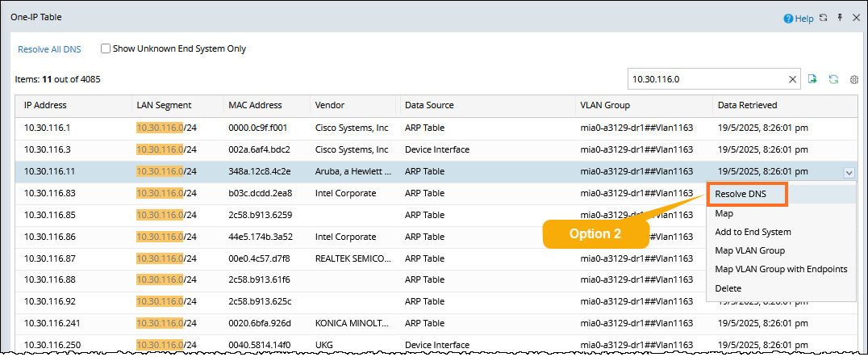
Task: Click the Help question mark icon
Action: click(788, 18)
